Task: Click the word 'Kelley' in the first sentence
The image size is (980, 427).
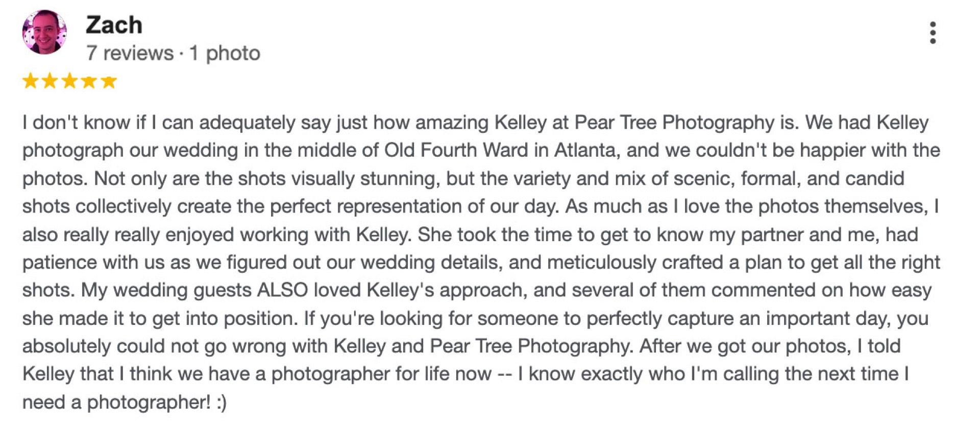Action: [x=522, y=122]
